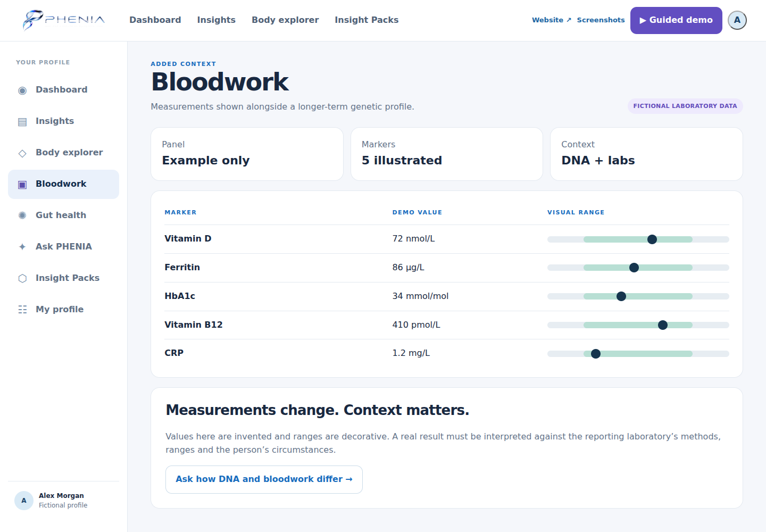766x532 pixels.
Task: Click Ask how DNA and bloodwork differ
Action: [x=264, y=479]
